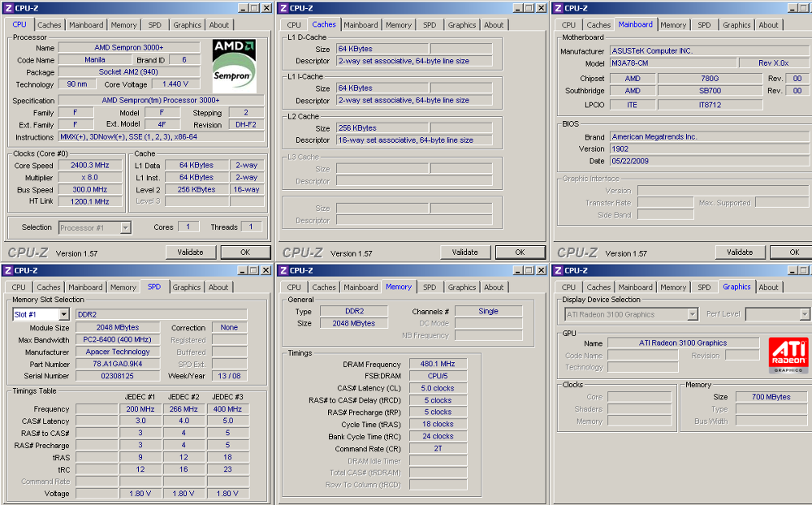
Task: Click the x 8.0 multiplier value
Action: [90, 177]
